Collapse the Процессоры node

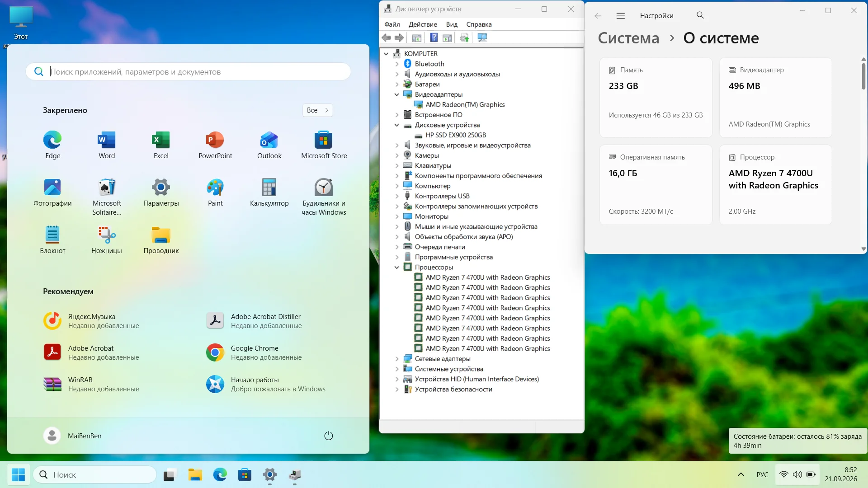coord(397,267)
